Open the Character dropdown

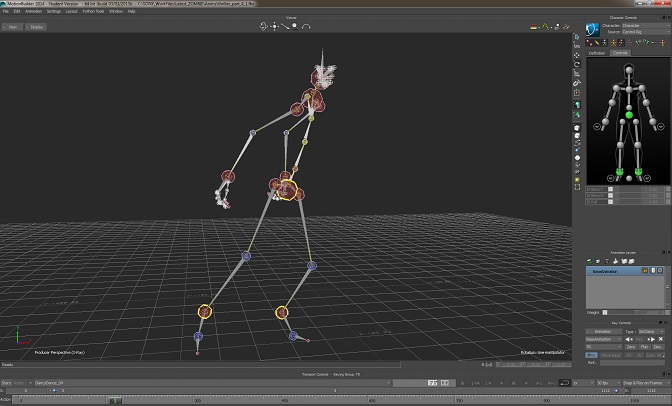tap(646, 26)
